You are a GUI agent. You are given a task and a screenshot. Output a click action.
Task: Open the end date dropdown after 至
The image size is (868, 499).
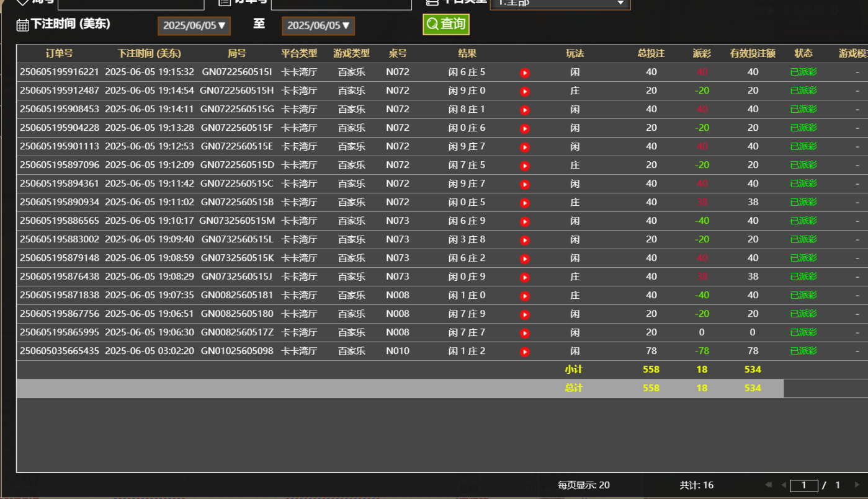pyautogui.click(x=318, y=25)
